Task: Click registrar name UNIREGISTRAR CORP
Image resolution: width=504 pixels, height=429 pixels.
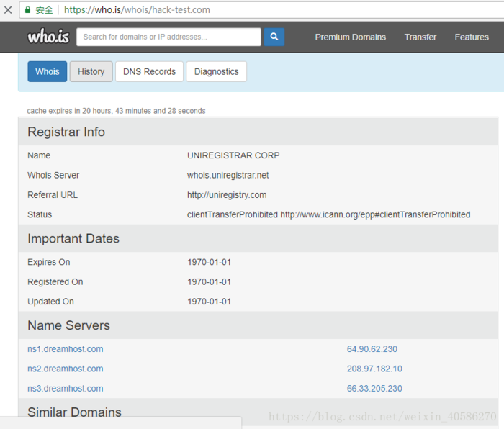Action: tap(233, 155)
